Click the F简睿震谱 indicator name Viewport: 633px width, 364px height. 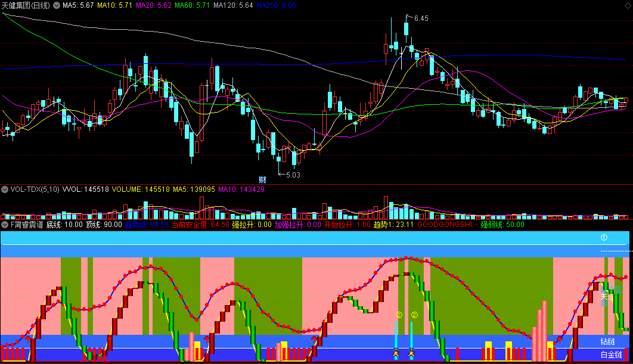click(x=27, y=225)
